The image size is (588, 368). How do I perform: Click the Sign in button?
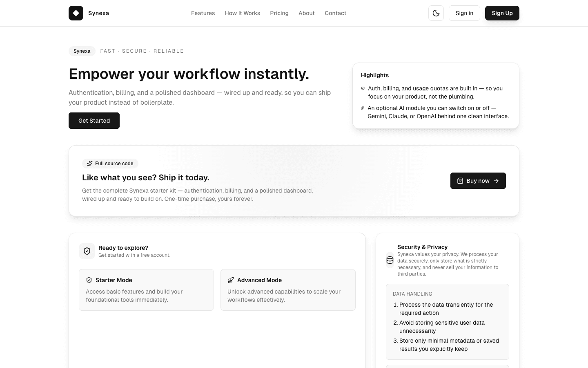click(464, 13)
